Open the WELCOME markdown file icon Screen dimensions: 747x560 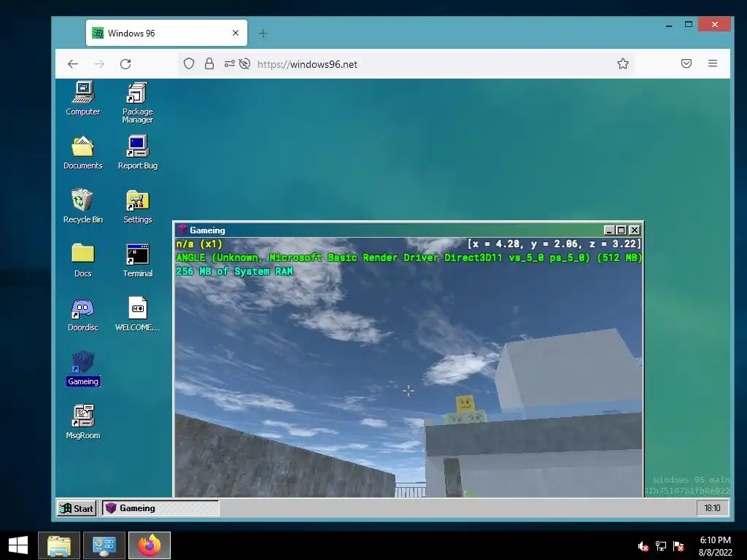pos(138,314)
